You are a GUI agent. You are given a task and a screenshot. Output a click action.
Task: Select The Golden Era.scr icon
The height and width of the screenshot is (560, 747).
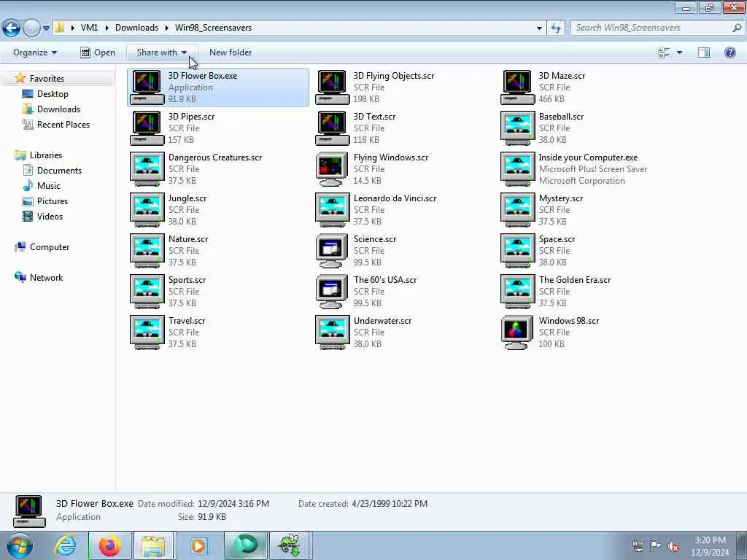click(517, 292)
